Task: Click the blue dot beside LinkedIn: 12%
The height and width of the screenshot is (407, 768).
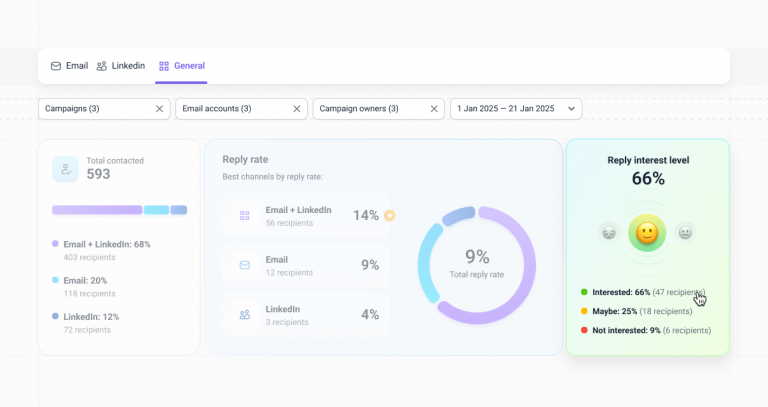Action: (55, 316)
